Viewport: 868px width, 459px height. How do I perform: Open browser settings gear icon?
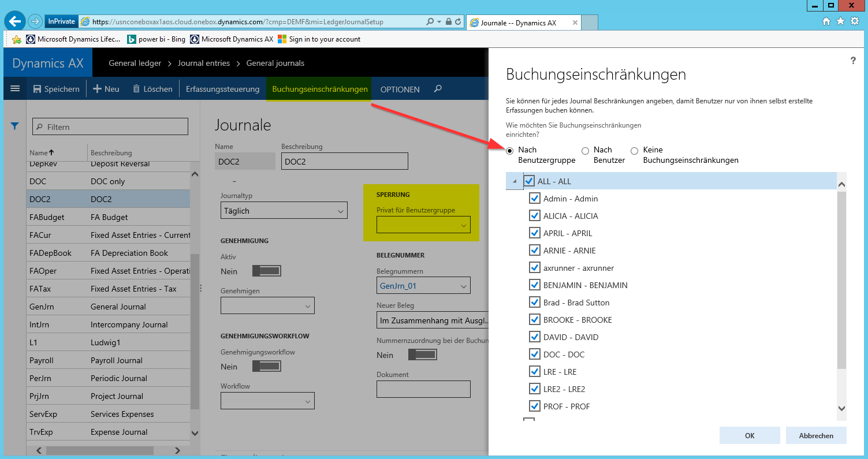pos(854,21)
